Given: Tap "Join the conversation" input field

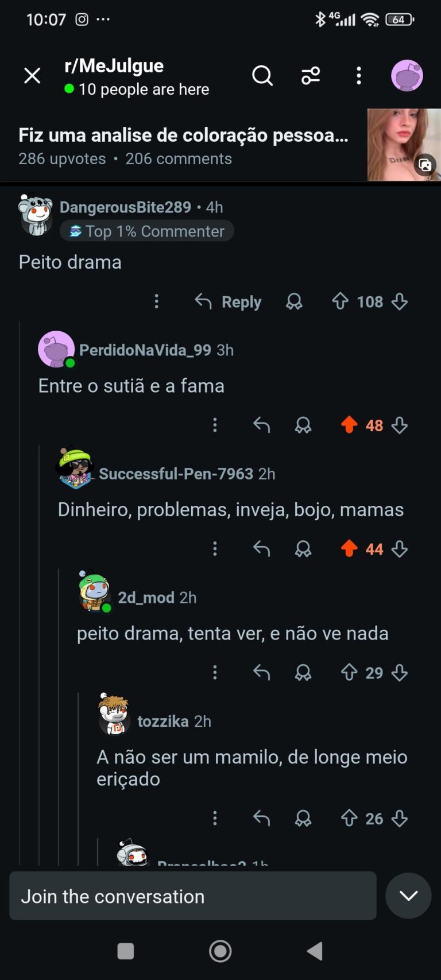Looking at the screenshot, I should pyautogui.click(x=193, y=896).
